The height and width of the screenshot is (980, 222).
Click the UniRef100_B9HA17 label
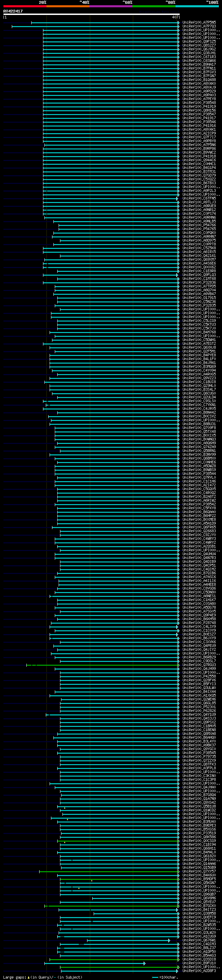tap(199, 64)
